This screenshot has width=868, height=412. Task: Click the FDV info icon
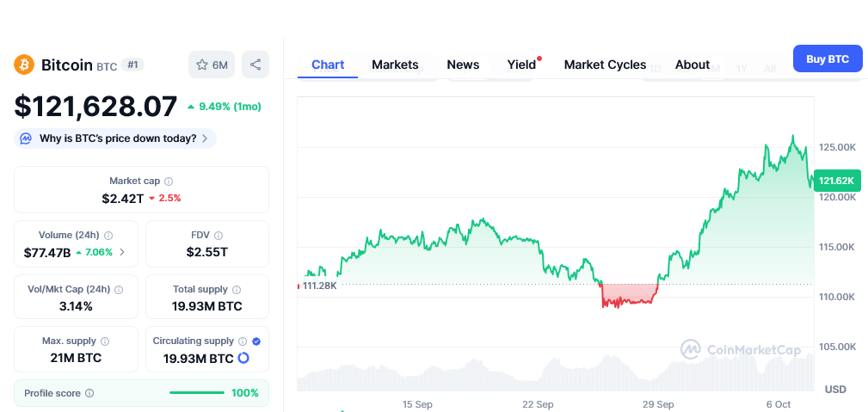(x=219, y=235)
